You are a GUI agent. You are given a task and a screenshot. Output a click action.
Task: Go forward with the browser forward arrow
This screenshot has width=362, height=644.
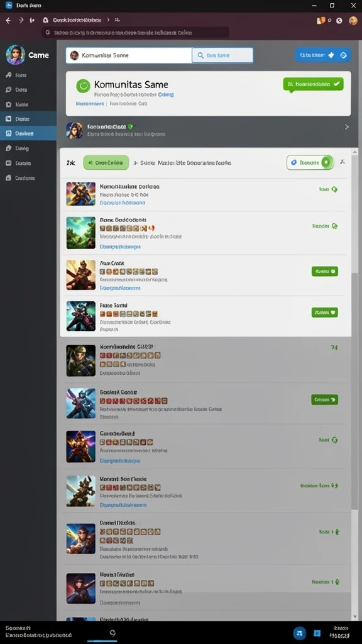pos(21,20)
